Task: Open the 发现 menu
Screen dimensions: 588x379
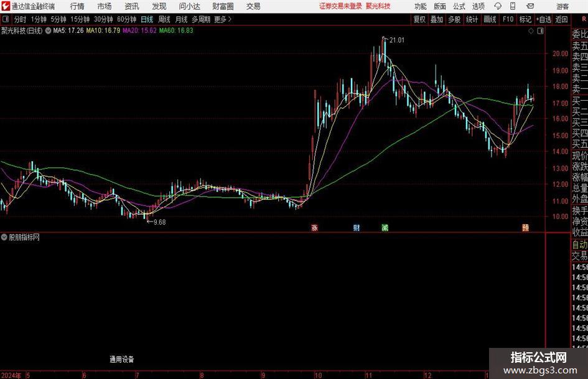Action: tap(159, 6)
